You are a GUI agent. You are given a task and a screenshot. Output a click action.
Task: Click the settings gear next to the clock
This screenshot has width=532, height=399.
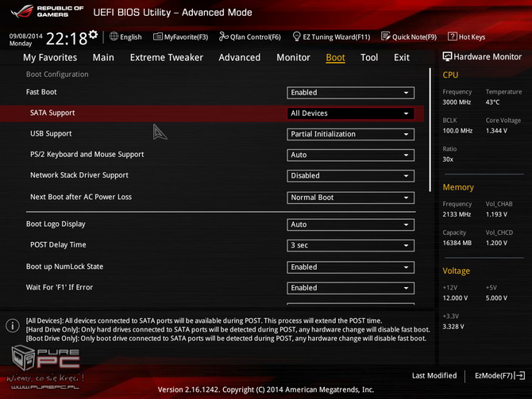pos(93,34)
